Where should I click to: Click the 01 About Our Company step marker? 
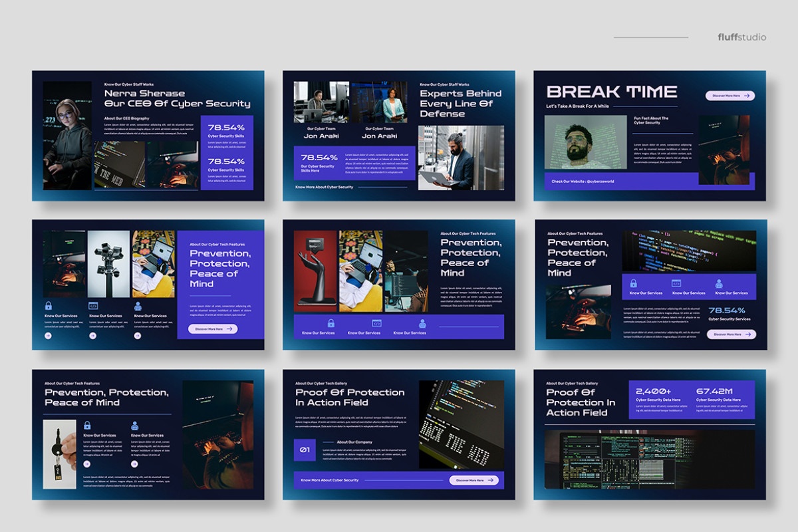pyautogui.click(x=305, y=451)
